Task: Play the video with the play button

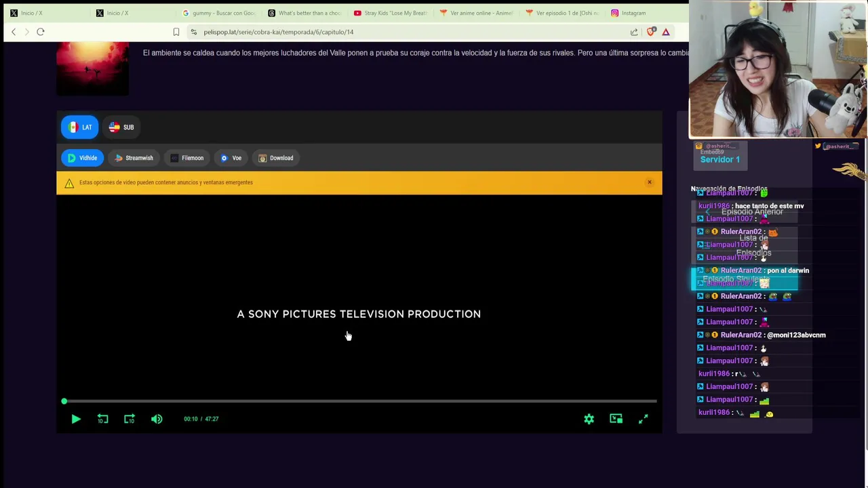Action: click(x=76, y=419)
